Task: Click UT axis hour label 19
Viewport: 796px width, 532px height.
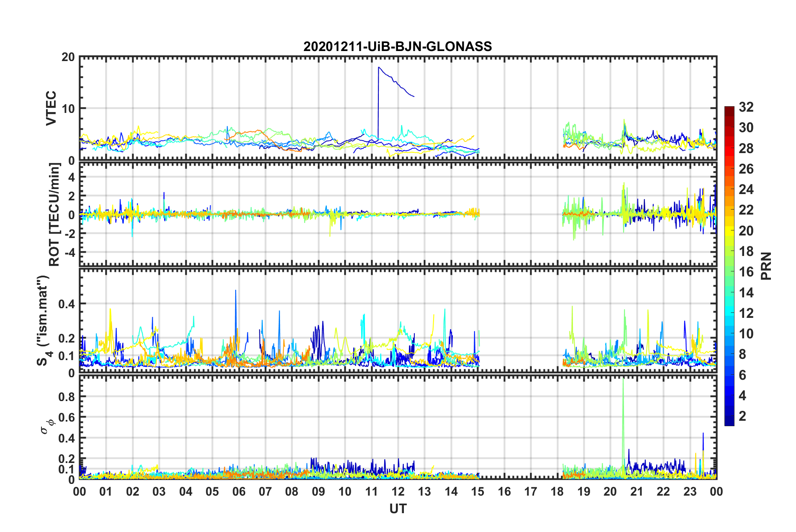Action: (x=584, y=491)
